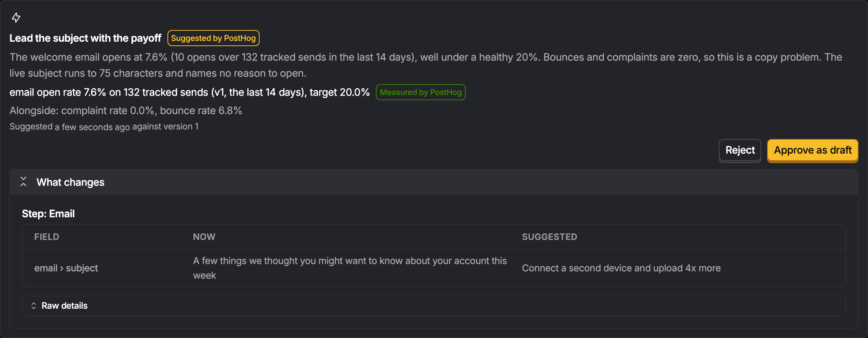Click the Alongside complaint and bounce rate text
This screenshot has height=338, width=868.
(x=126, y=110)
